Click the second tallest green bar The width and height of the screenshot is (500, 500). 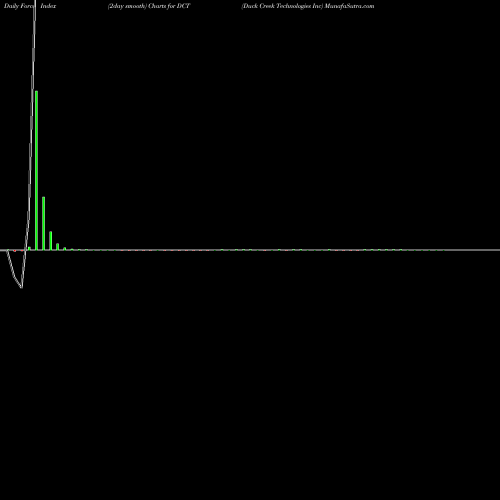(x=43, y=223)
